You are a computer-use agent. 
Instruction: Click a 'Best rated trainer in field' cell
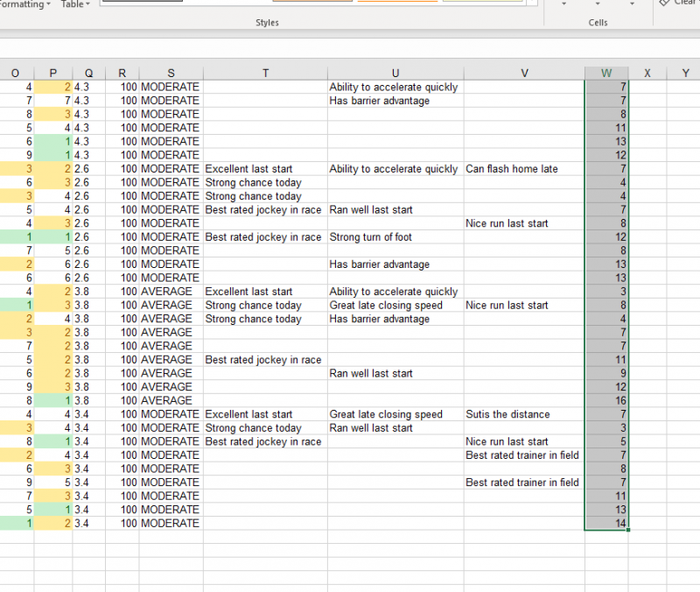point(522,455)
